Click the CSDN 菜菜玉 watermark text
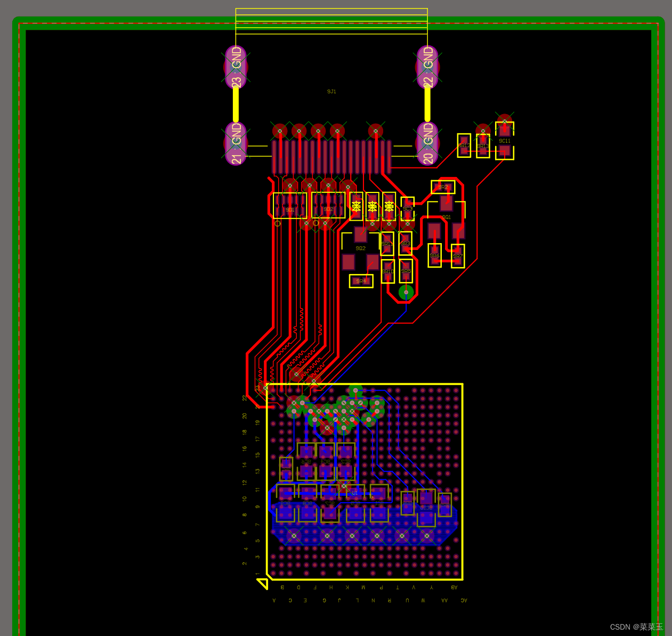 [637, 627]
